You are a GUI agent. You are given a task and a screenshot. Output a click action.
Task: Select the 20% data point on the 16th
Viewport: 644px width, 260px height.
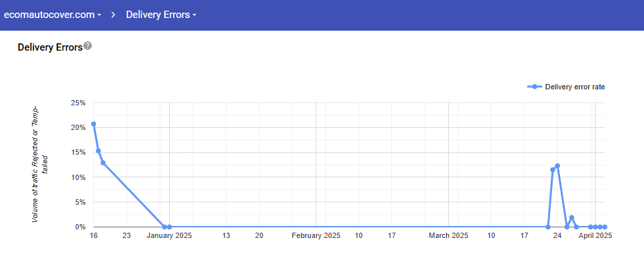point(94,124)
